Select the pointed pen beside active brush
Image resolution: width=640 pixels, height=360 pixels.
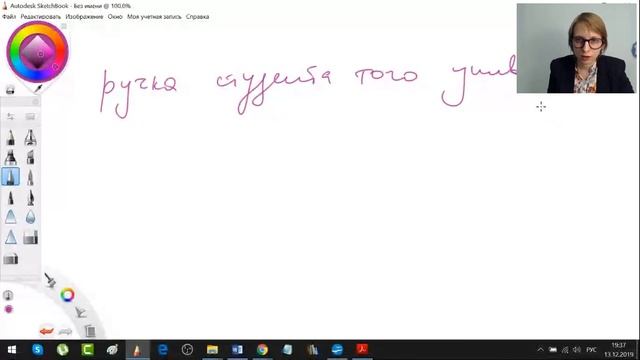point(30,178)
